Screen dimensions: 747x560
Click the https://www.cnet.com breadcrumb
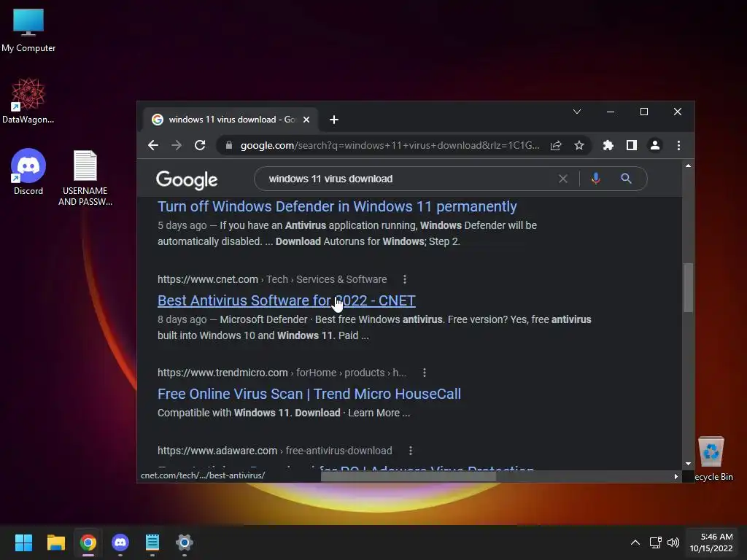tap(272, 279)
